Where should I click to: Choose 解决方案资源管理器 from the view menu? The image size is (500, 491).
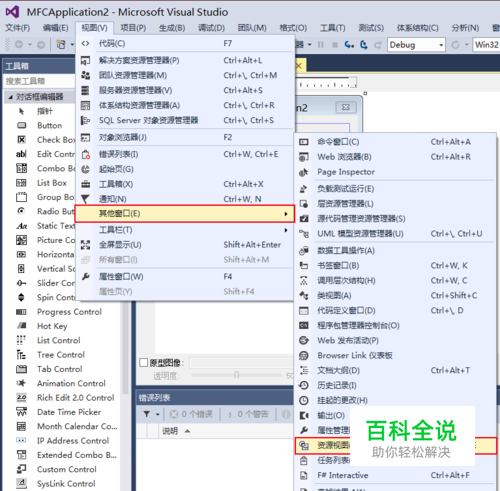185,60
